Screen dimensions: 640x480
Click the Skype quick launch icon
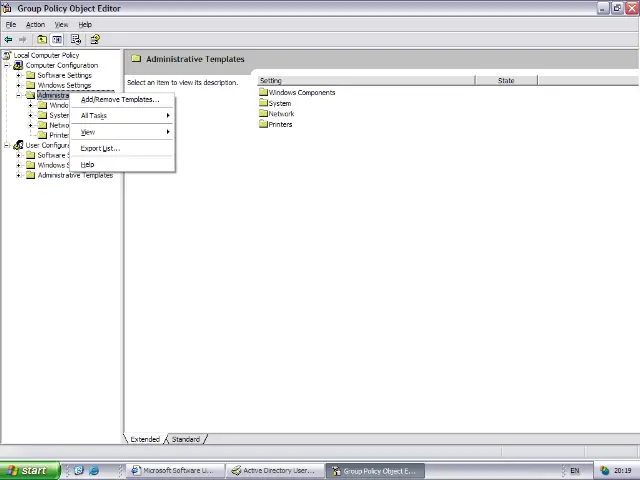pyautogui.click(x=79, y=471)
